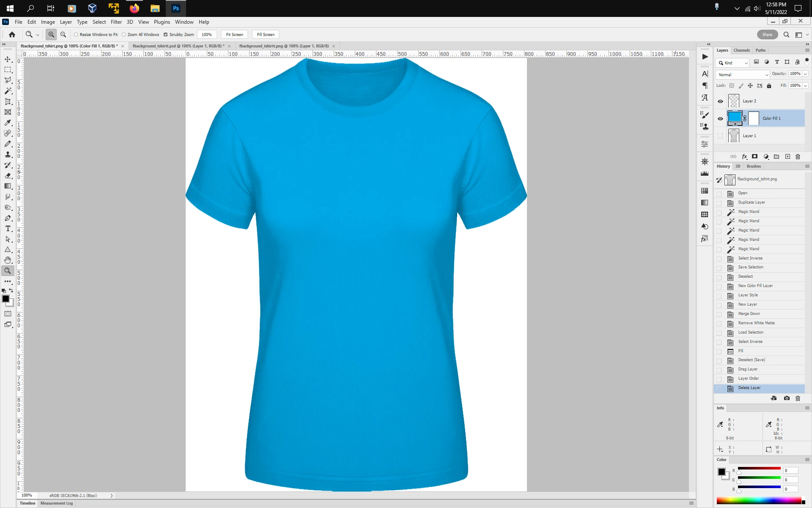Click the Fit Screen button
The height and width of the screenshot is (508, 812).
tap(234, 35)
